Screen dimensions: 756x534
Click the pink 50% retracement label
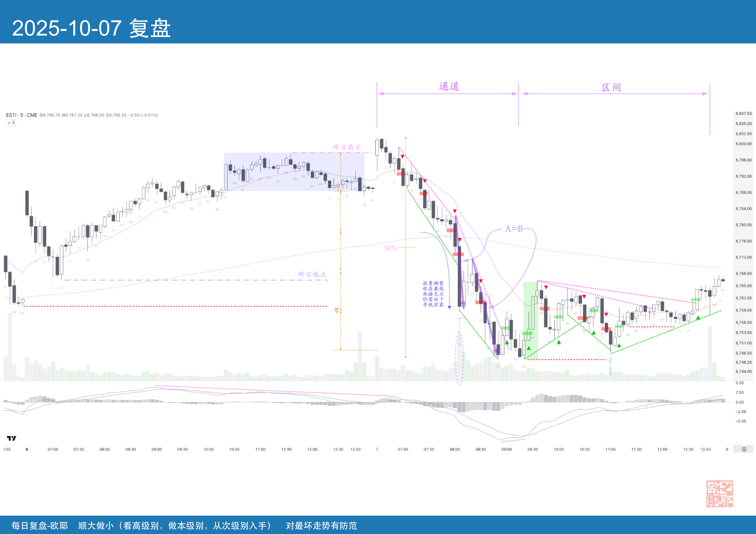[390, 248]
